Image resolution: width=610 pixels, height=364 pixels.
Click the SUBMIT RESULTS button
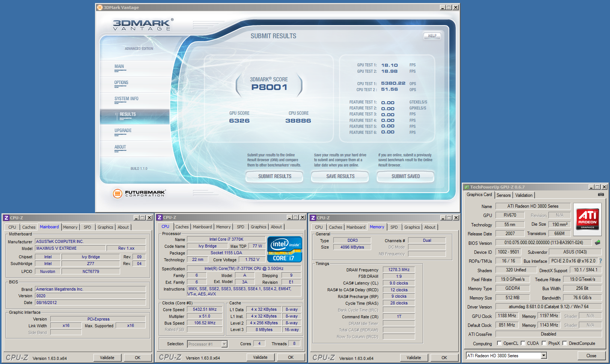pyautogui.click(x=274, y=176)
